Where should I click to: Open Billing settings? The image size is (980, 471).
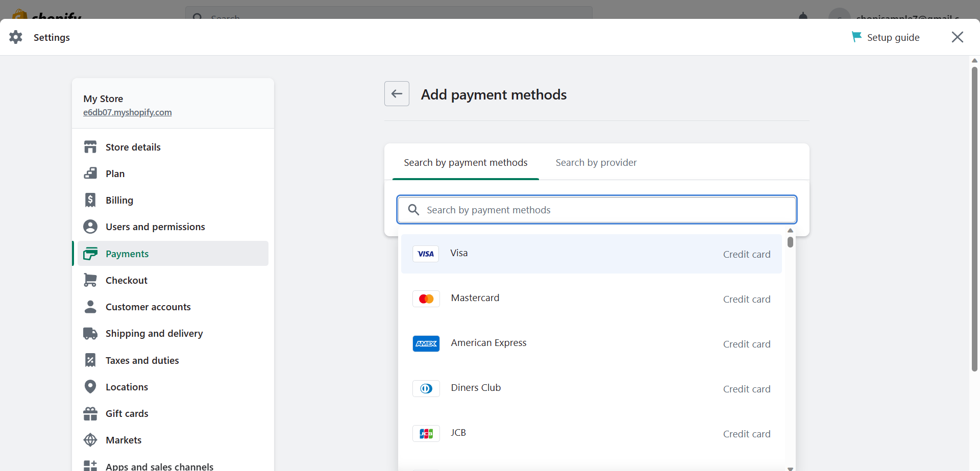[173, 200]
